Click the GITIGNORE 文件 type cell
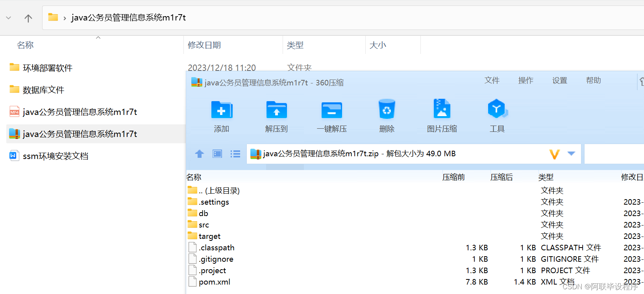 coord(570,259)
